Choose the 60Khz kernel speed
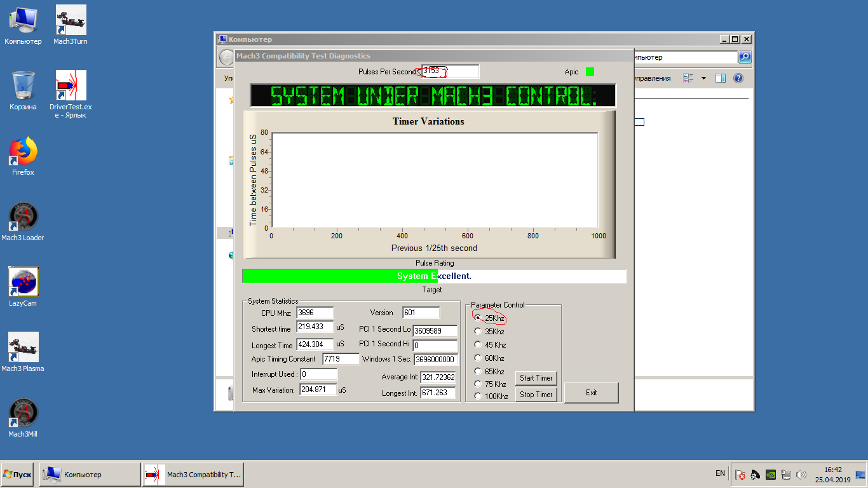 tap(478, 358)
